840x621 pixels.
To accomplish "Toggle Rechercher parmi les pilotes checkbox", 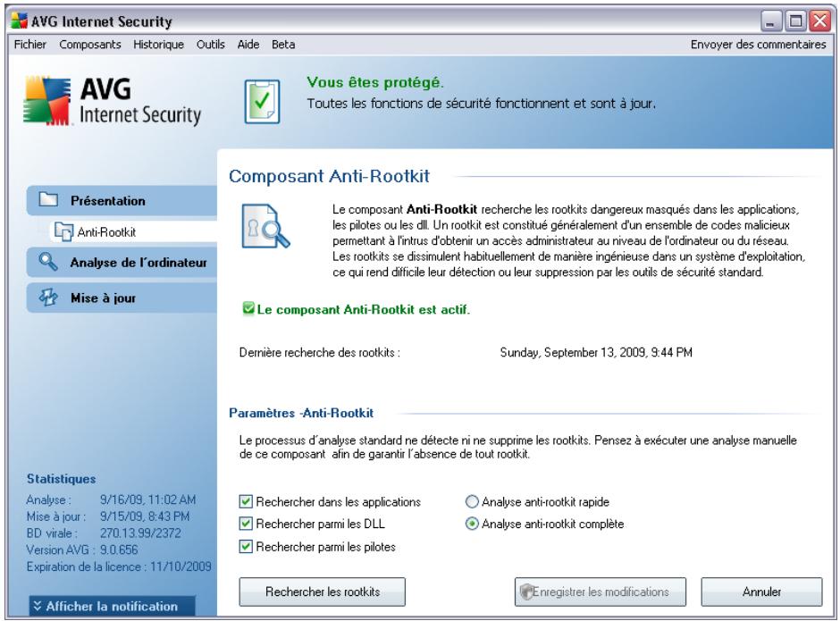I will pyautogui.click(x=246, y=547).
